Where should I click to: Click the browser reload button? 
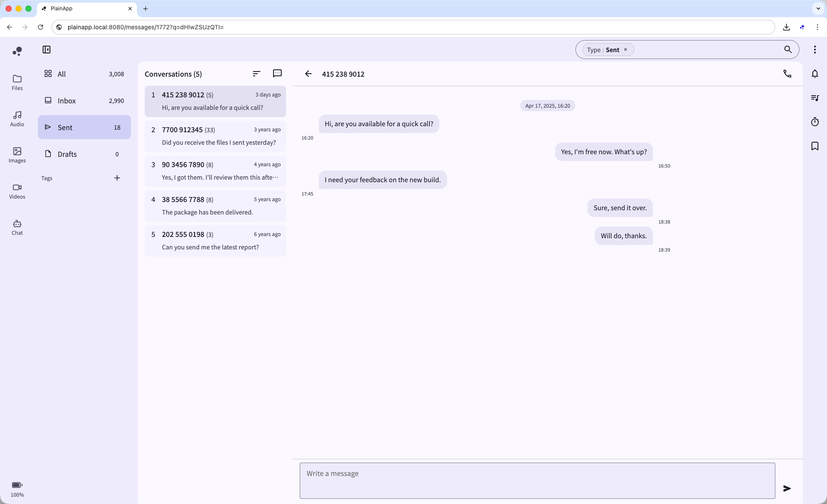point(40,27)
